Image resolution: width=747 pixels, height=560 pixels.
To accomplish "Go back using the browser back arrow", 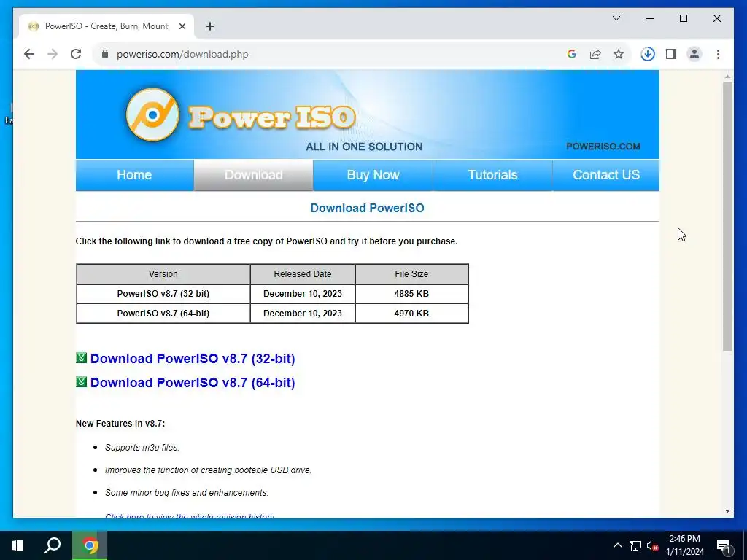I will [29, 54].
